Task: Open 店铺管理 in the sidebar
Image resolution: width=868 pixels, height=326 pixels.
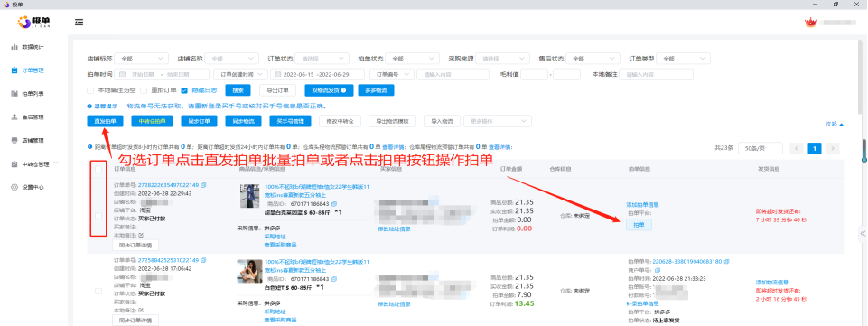Action: (x=33, y=140)
